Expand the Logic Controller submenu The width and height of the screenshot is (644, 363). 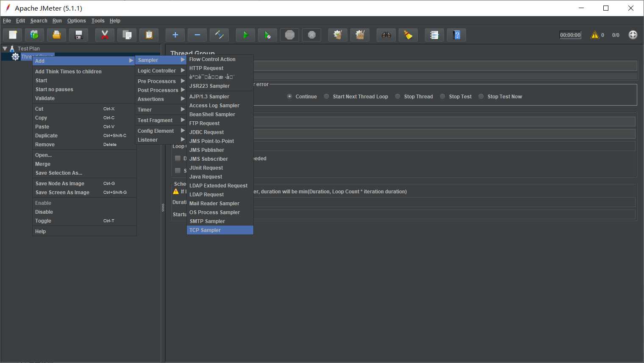coord(161,71)
